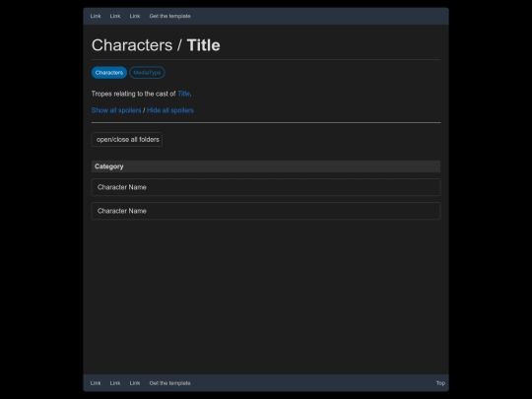Screen dimensions: 532x399
Task: Open Get the template in footer bar
Action: (x=169, y=383)
